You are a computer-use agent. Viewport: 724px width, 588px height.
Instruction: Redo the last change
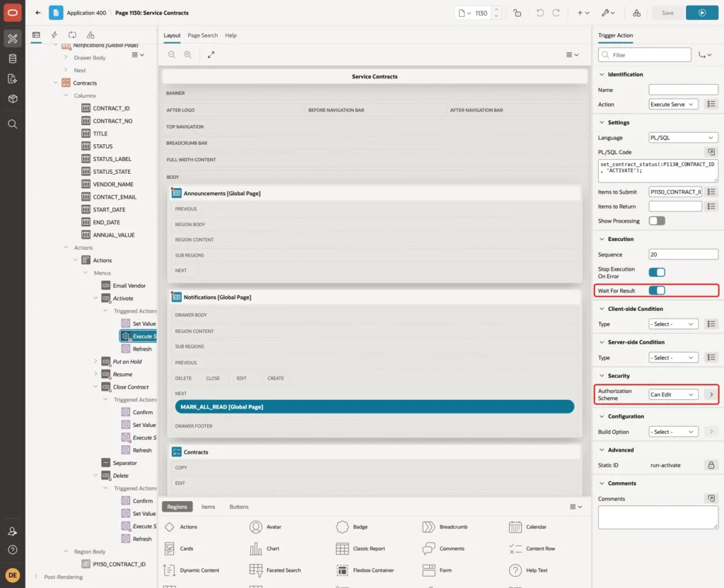556,13
